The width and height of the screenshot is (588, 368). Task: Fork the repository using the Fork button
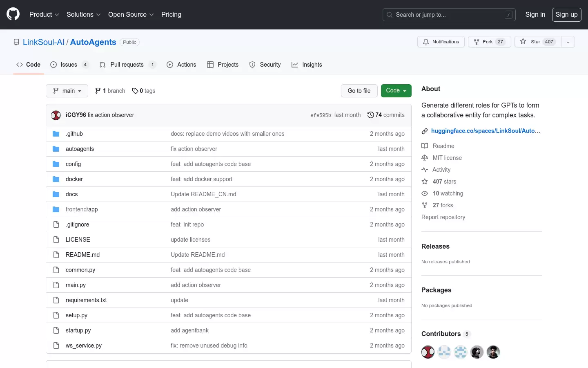[x=490, y=42]
